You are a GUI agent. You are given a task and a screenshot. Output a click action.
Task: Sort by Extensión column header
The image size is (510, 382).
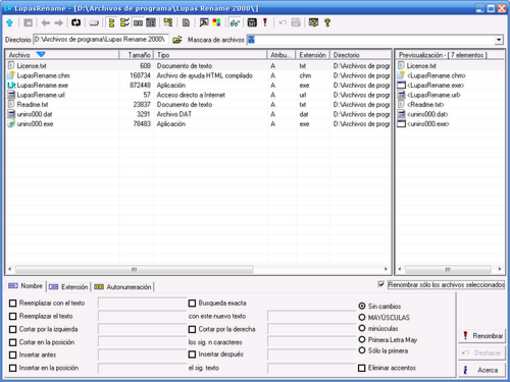[313, 55]
